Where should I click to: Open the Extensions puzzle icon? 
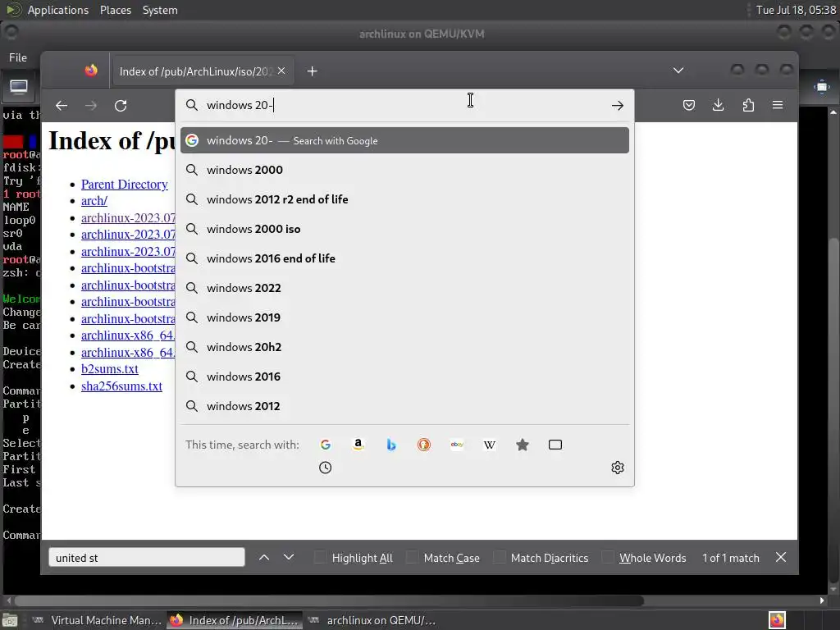tap(748, 105)
